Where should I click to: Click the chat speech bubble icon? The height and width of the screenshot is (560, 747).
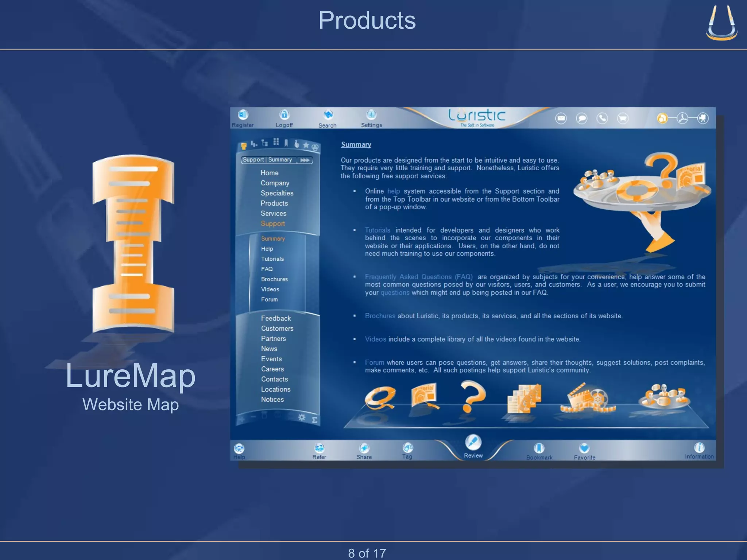pyautogui.click(x=582, y=118)
